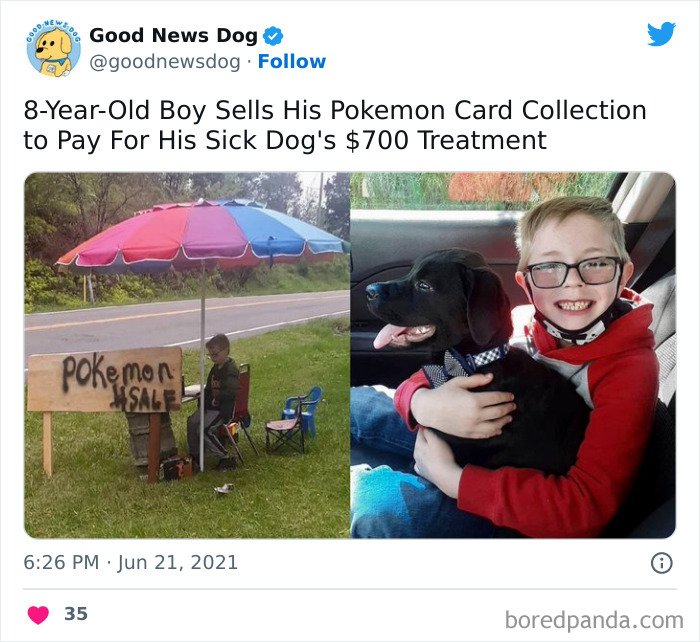Click the 35 likes count
Viewport: 700px width, 642px height.
(76, 614)
